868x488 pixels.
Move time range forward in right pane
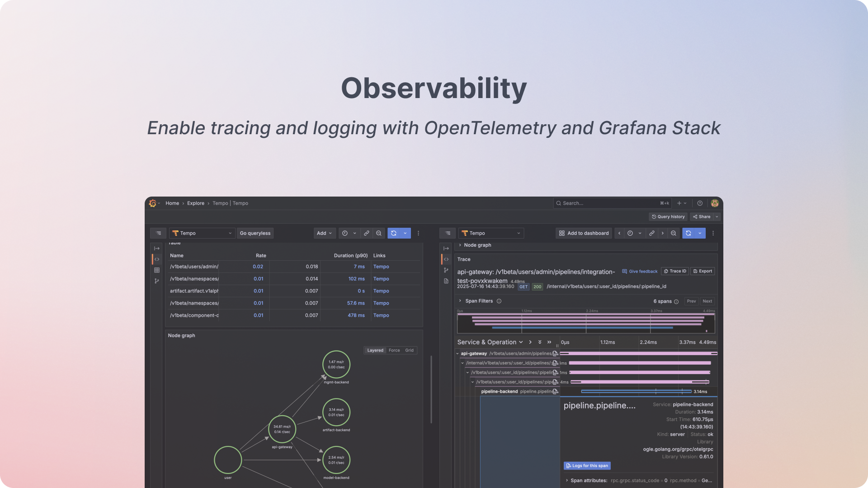coord(663,233)
